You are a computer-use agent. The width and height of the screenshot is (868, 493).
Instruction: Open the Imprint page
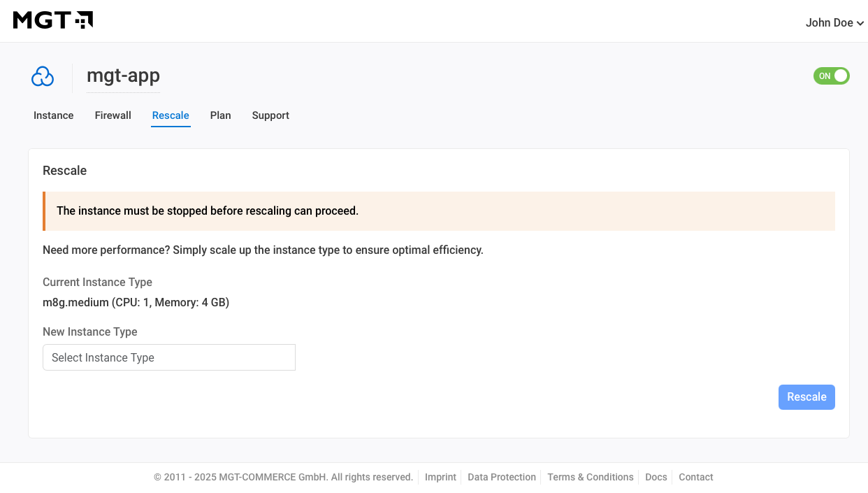[x=440, y=477]
